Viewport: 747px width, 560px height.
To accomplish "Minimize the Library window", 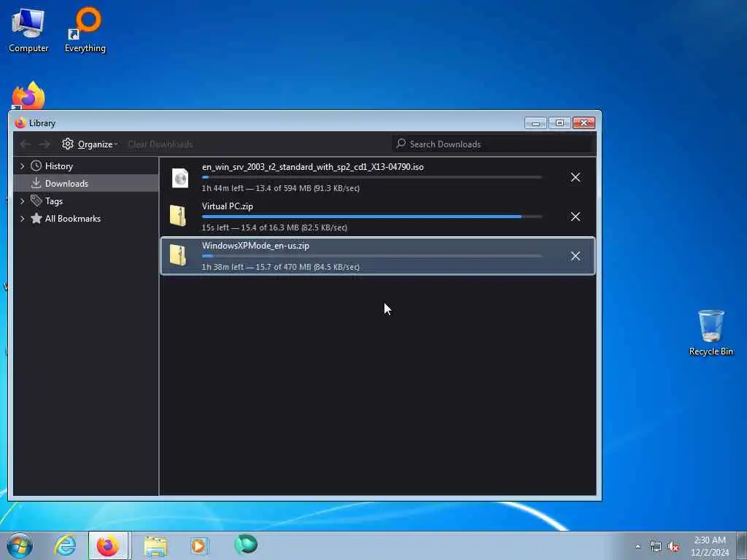I will [x=535, y=122].
